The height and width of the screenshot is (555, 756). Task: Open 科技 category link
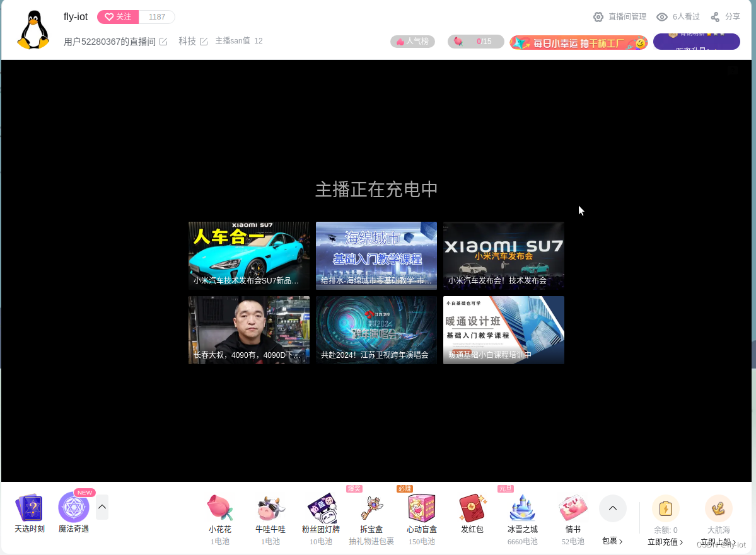point(187,42)
